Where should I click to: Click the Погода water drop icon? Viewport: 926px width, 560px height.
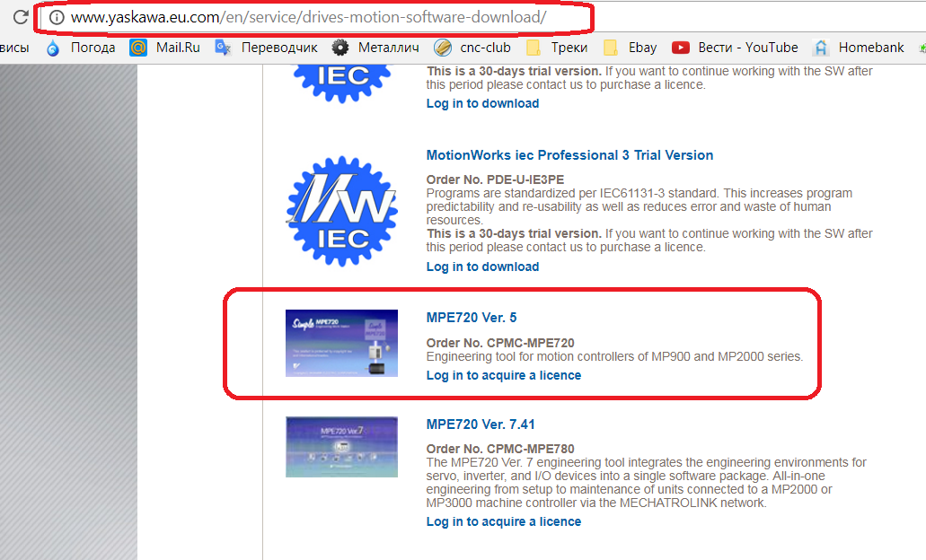pyautogui.click(x=53, y=48)
